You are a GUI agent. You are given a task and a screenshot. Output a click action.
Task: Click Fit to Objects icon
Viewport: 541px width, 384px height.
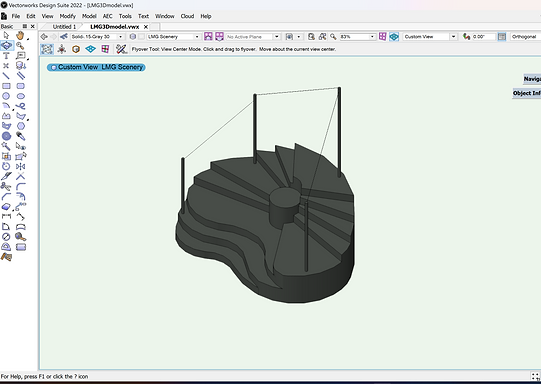coord(322,37)
